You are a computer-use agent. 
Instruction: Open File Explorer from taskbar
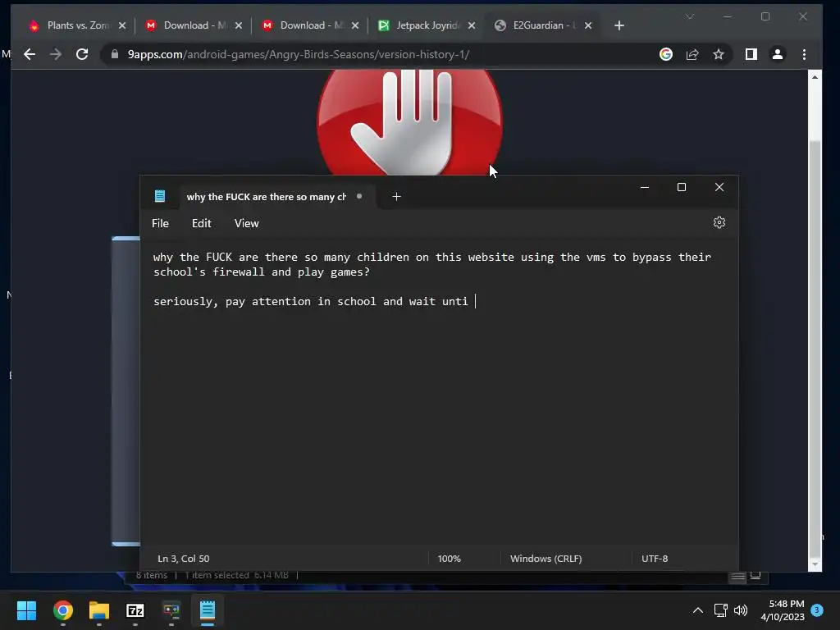99,610
